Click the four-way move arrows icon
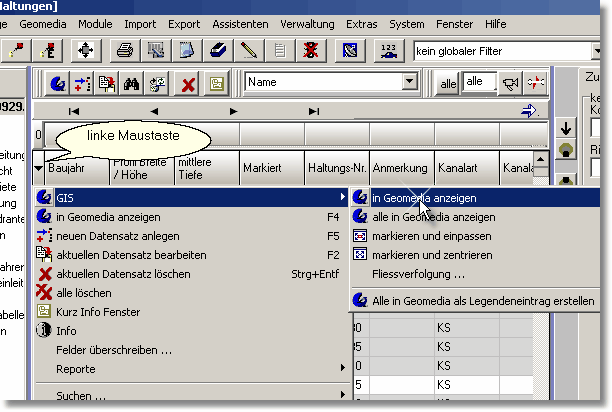 tap(86, 51)
